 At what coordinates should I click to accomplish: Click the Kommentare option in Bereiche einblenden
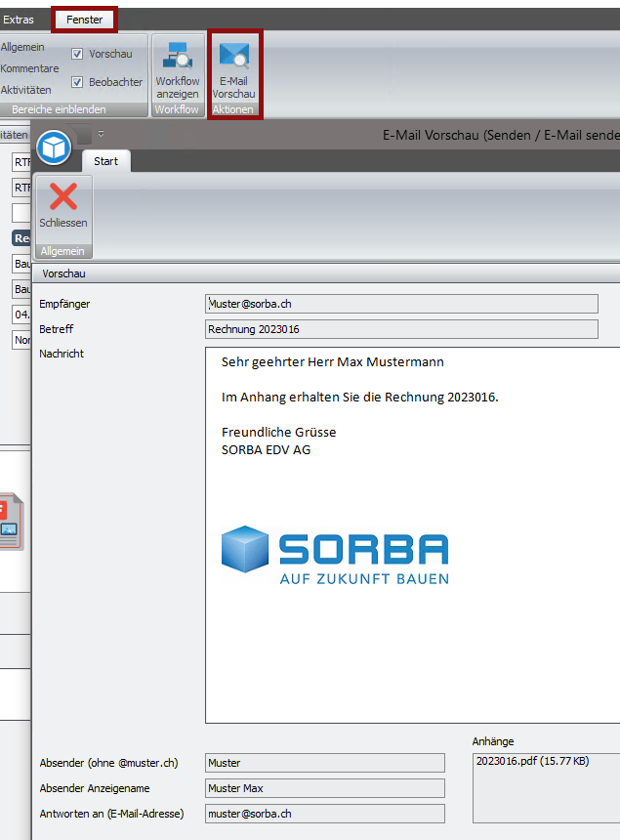[x=29, y=68]
